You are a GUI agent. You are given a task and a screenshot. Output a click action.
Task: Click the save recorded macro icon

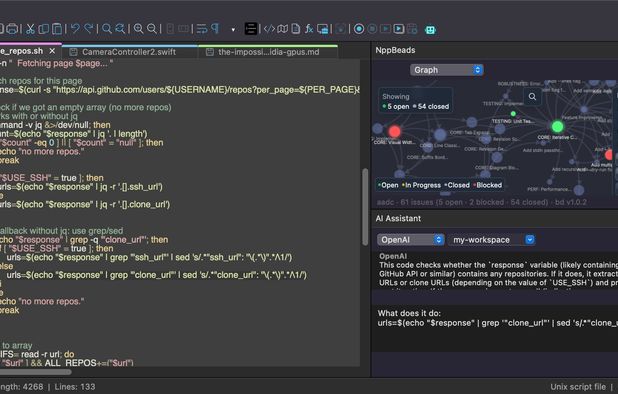(x=412, y=29)
